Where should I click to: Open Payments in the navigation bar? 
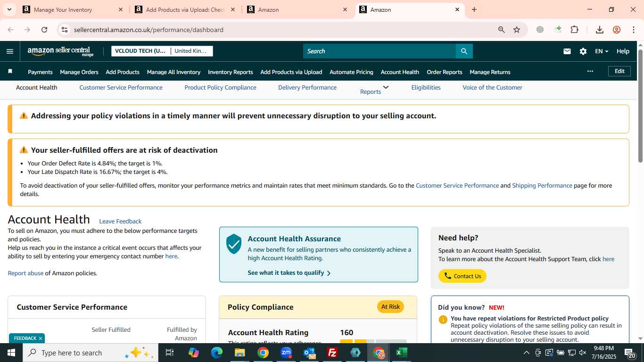(x=40, y=72)
